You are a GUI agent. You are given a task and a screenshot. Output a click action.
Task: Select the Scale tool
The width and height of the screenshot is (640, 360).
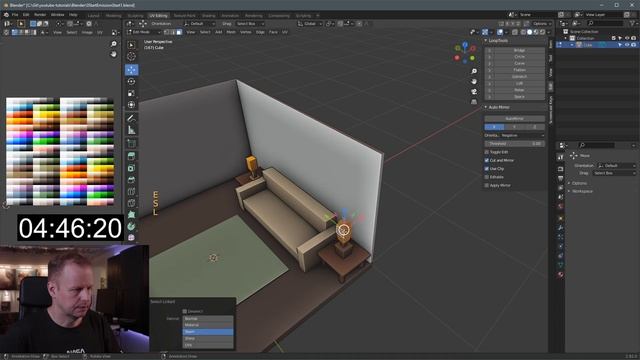(131, 93)
